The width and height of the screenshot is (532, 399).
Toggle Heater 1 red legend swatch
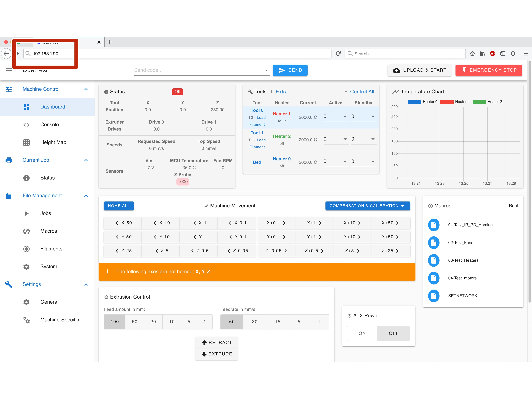[x=447, y=102]
